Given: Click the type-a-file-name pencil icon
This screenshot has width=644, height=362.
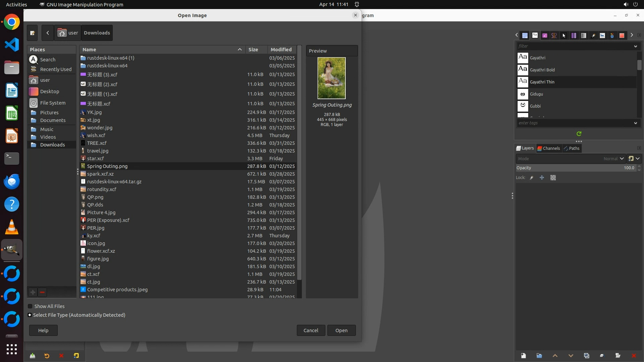Looking at the screenshot, I should pos(32,33).
